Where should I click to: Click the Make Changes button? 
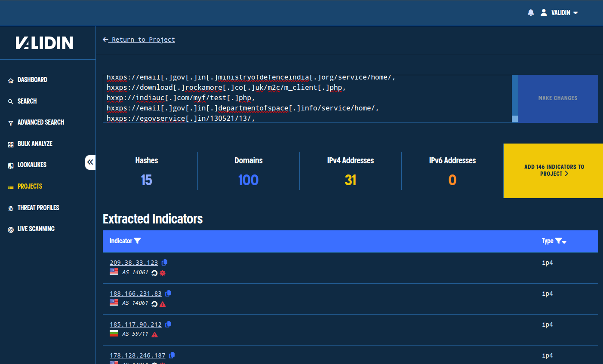click(x=558, y=98)
